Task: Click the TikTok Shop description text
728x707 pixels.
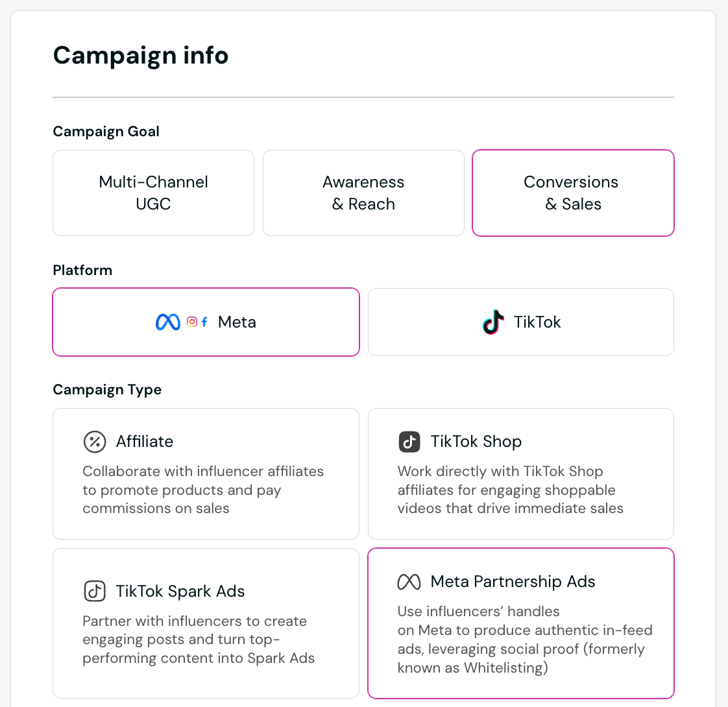Action: point(510,490)
